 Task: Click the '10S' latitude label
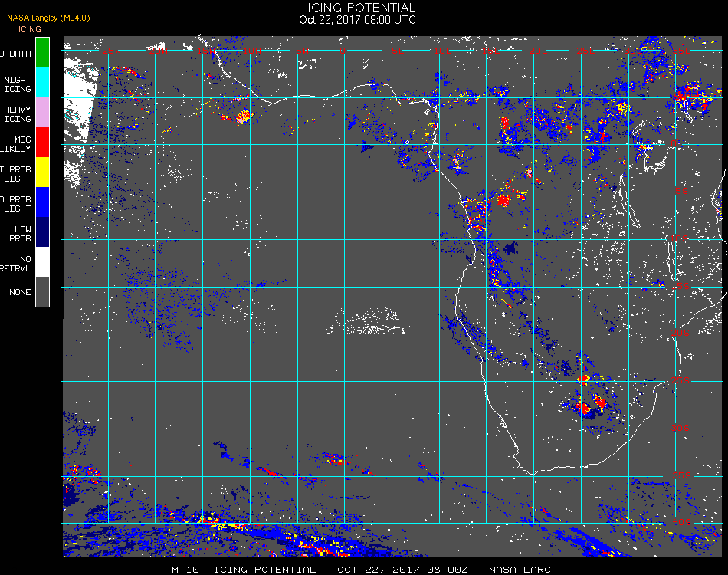[x=679, y=238]
